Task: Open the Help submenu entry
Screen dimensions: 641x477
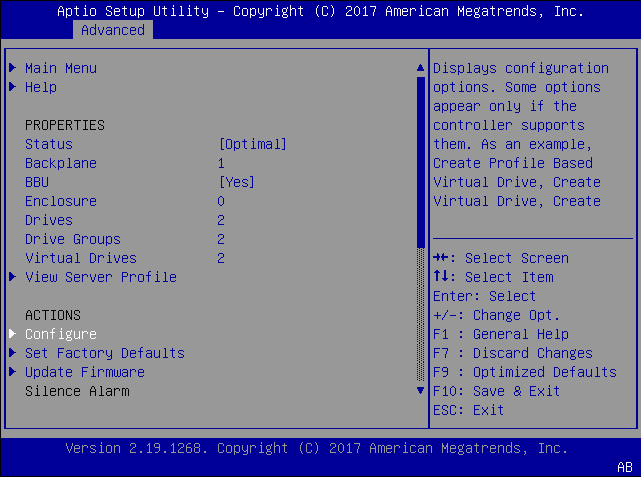Action: [x=41, y=87]
